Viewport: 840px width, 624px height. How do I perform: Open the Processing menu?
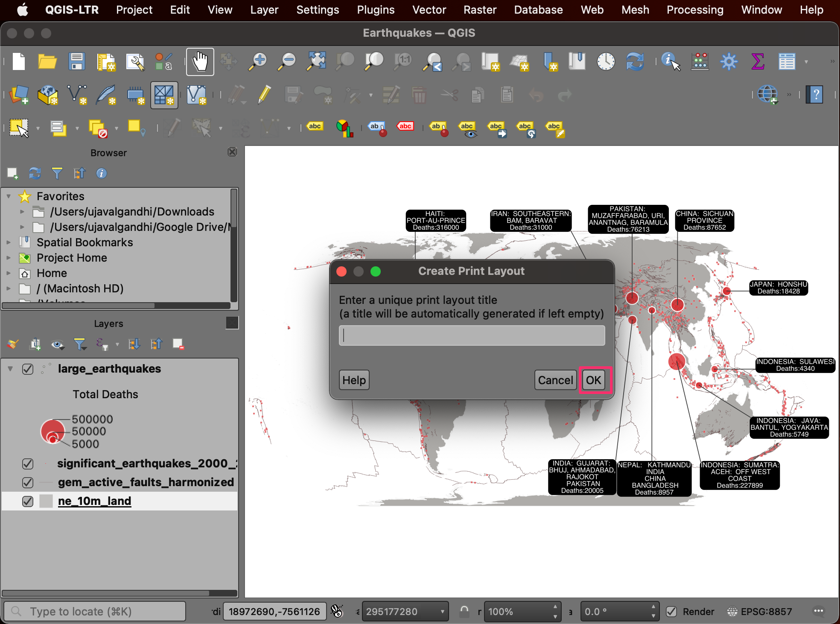pyautogui.click(x=695, y=10)
